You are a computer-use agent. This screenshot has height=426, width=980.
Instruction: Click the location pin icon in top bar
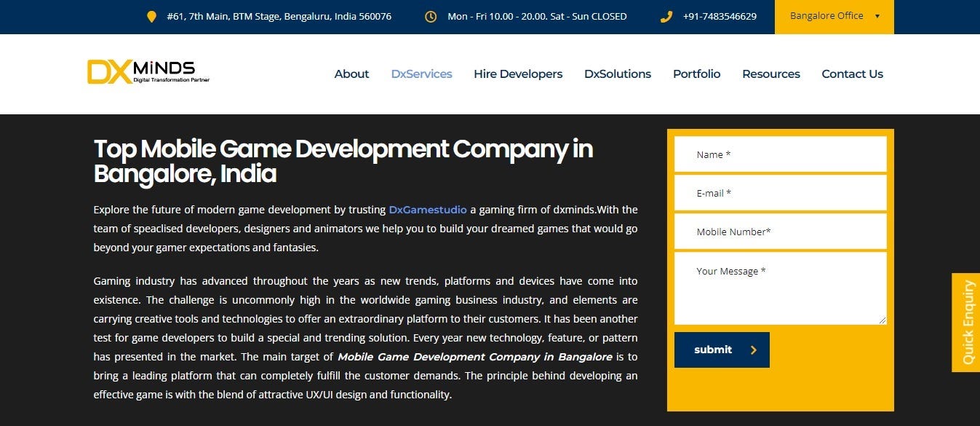[151, 16]
